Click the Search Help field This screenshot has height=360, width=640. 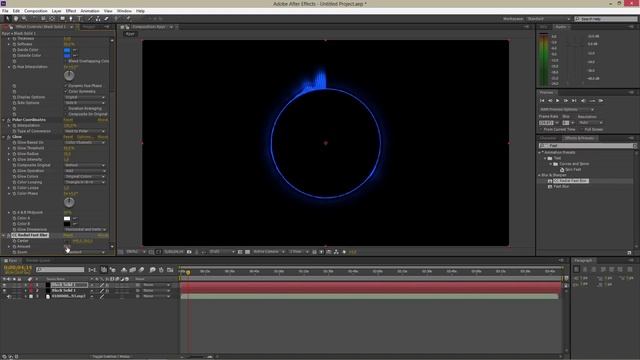[x=605, y=19]
